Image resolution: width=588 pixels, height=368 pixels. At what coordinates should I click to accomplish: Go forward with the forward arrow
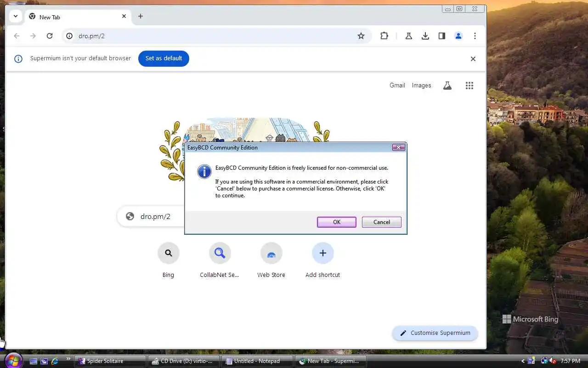(x=33, y=36)
